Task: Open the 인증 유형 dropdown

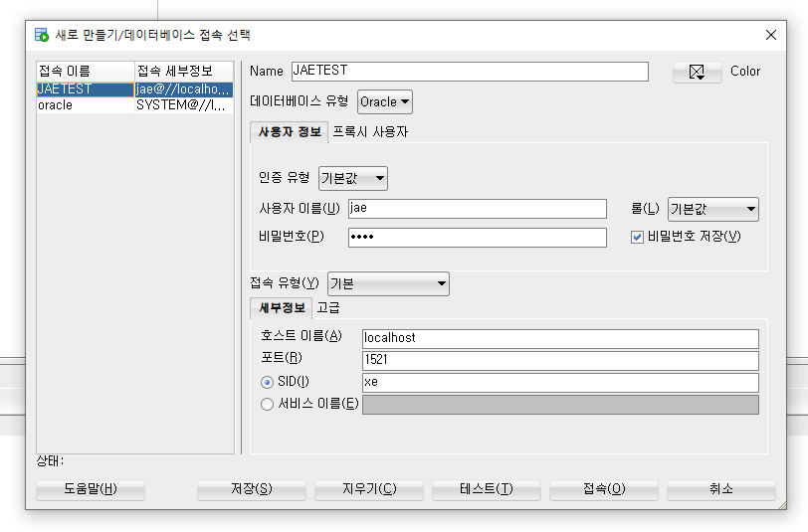Action: pos(353,178)
